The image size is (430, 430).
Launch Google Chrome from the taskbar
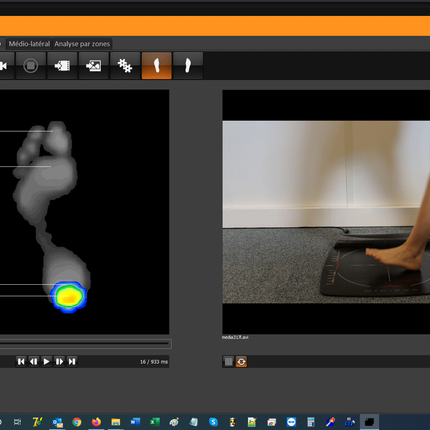[x=77, y=422]
